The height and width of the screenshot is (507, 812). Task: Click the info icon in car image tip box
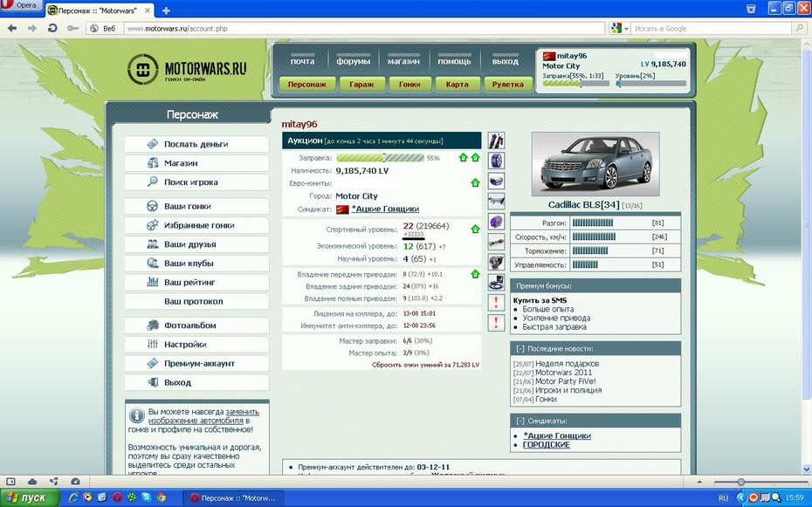(137, 415)
